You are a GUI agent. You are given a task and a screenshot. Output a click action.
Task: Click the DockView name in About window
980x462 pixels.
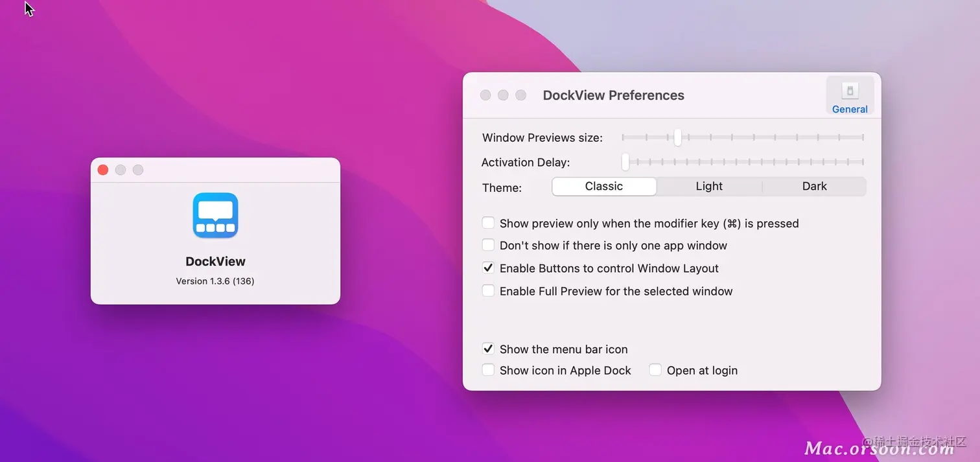[x=215, y=262]
